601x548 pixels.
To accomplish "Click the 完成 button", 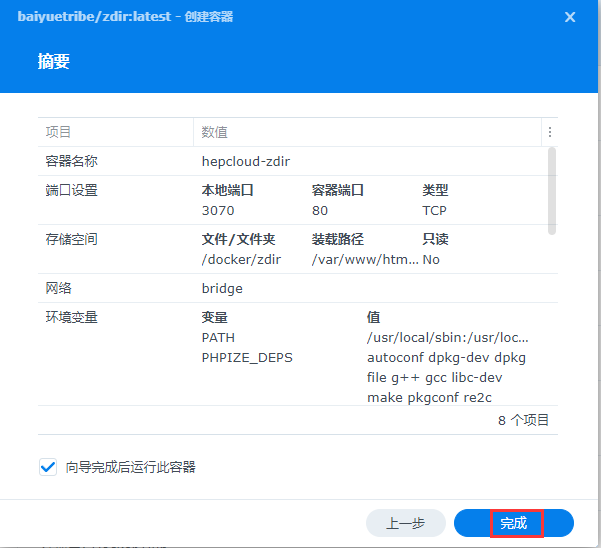I will point(514,523).
